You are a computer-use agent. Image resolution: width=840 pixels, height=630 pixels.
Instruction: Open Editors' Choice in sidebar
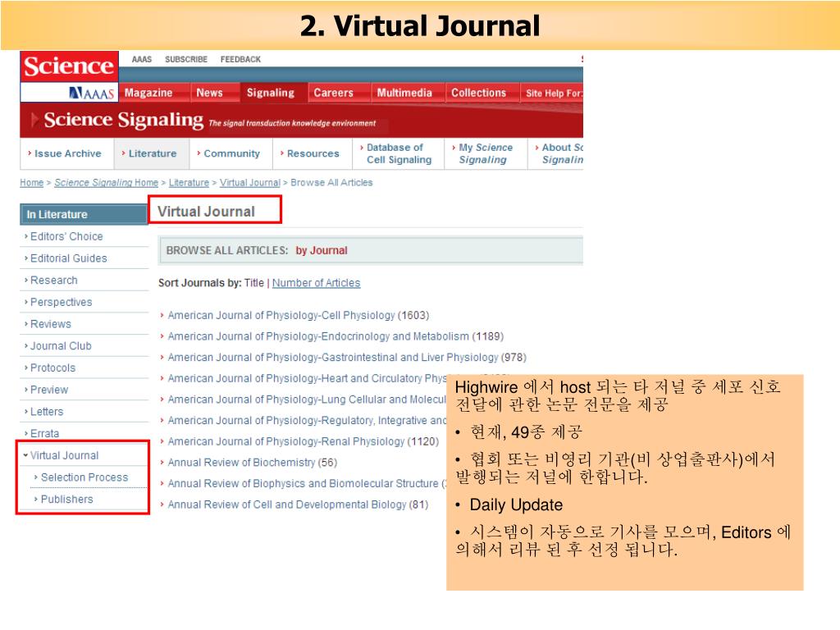coord(66,236)
